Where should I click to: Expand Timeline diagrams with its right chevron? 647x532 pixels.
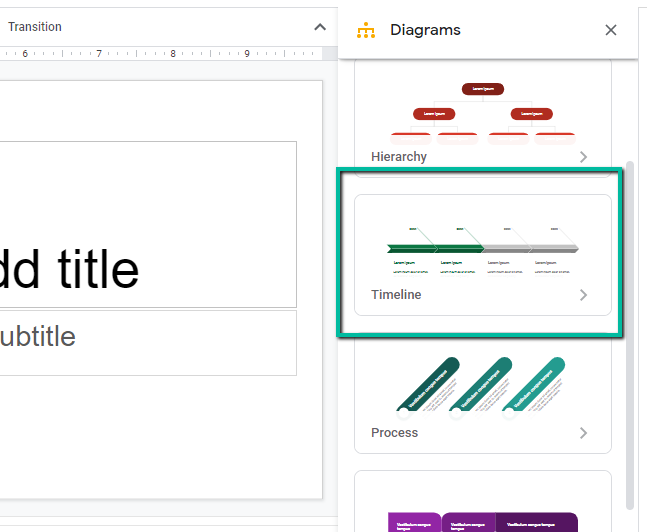point(583,295)
